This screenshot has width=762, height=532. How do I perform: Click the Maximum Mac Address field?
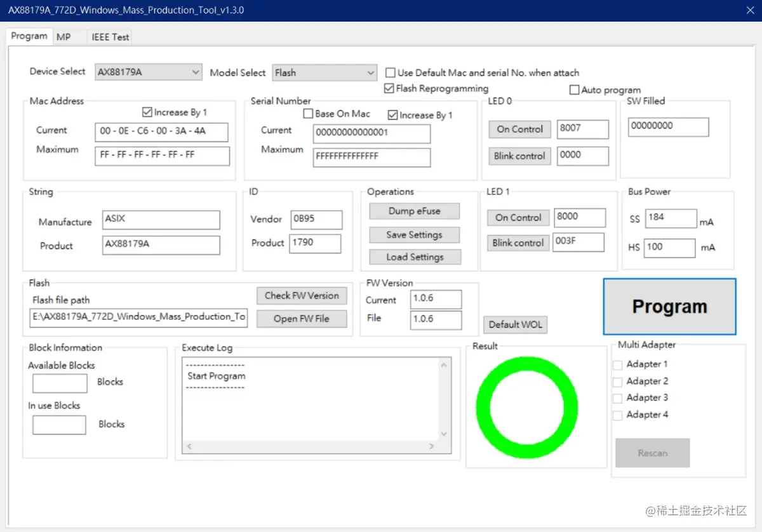(162, 156)
